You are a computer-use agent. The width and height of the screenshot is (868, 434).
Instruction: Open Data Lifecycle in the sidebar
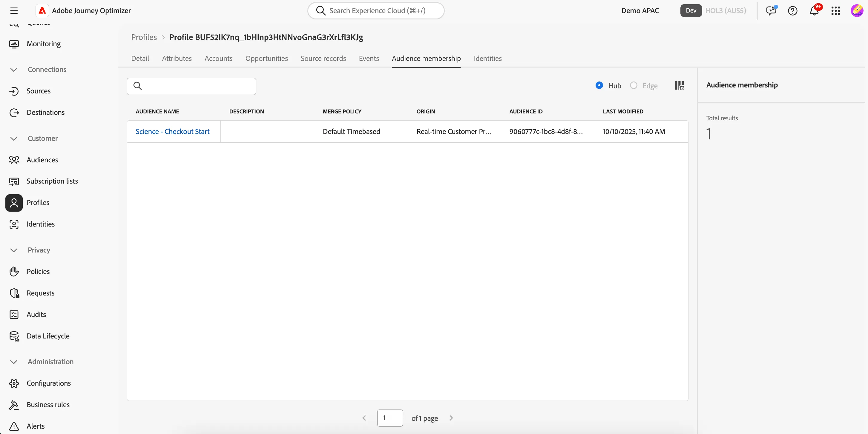[x=48, y=336]
